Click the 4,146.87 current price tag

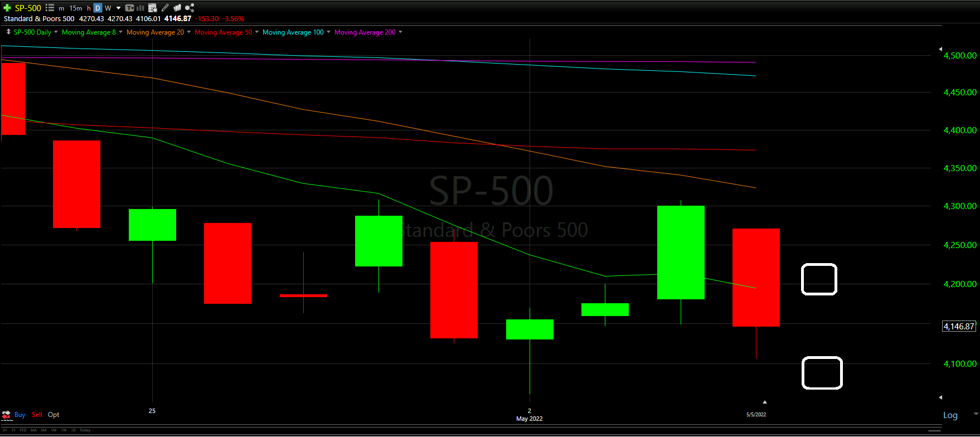click(x=959, y=327)
